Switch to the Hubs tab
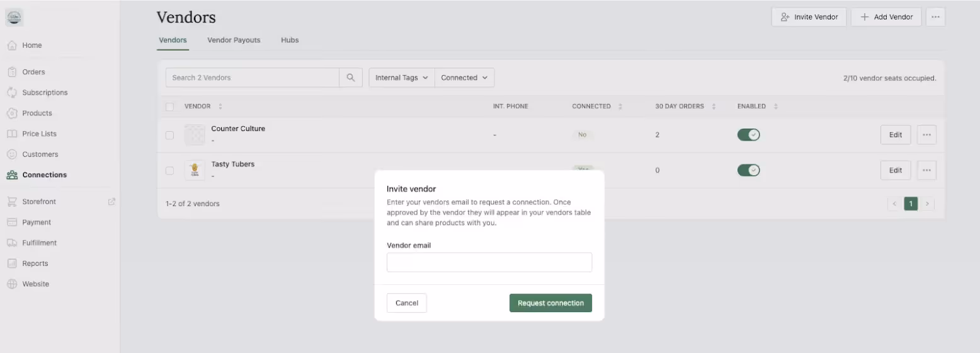This screenshot has width=980, height=353. point(290,40)
